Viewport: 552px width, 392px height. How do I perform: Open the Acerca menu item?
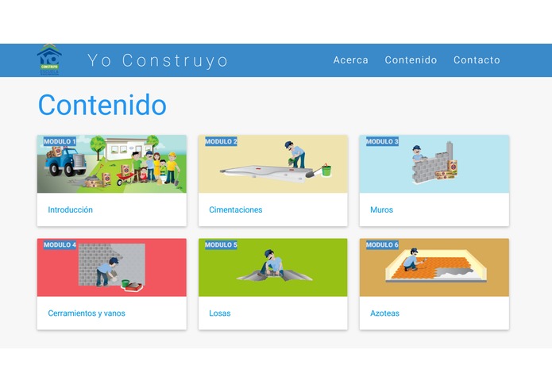coord(350,60)
